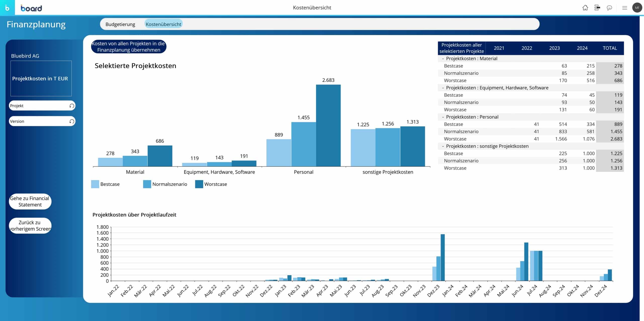Click tallest Dez.23 Worstcase bar in timeline
This screenshot has width=644, height=321.
tap(443, 257)
